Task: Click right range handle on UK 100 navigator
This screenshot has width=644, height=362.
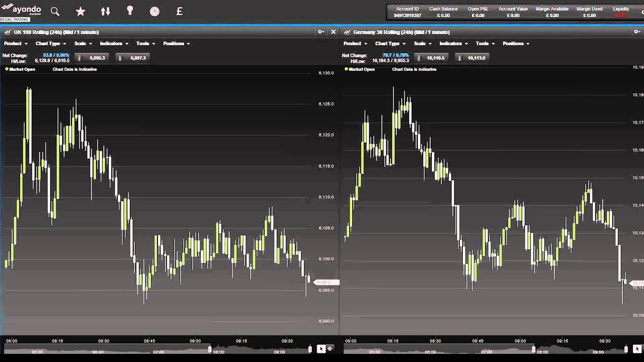Action: [310, 349]
